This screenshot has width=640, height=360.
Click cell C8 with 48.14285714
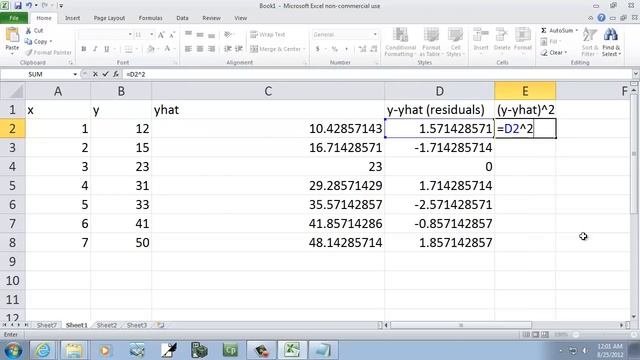click(x=268, y=243)
